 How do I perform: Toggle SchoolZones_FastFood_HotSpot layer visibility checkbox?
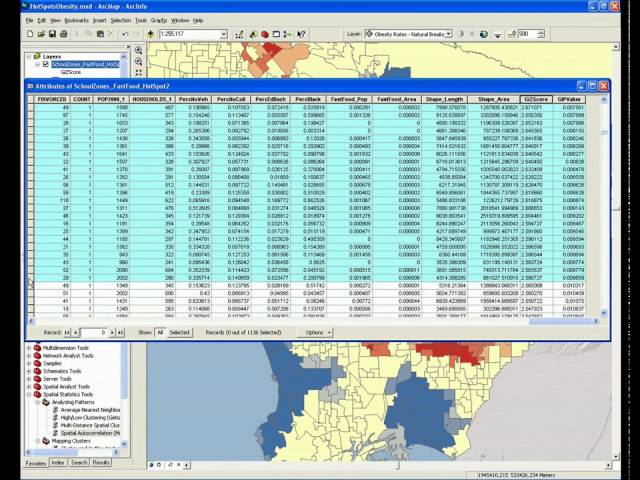46,64
